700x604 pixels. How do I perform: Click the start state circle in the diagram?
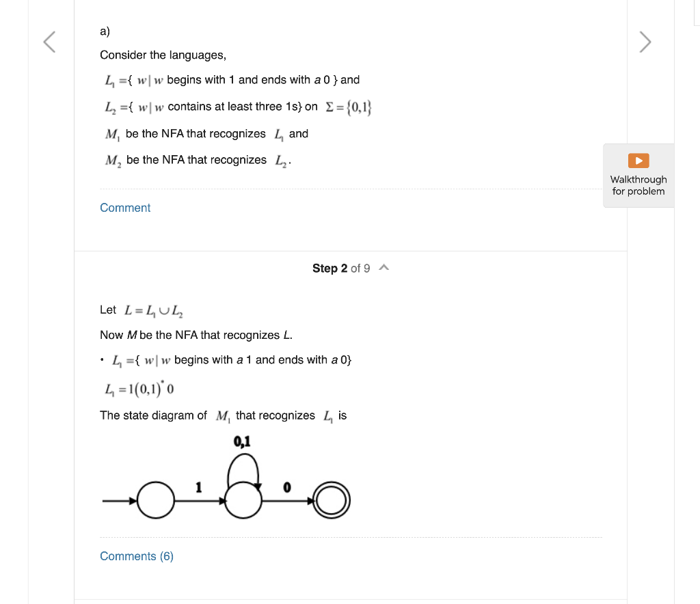click(155, 499)
